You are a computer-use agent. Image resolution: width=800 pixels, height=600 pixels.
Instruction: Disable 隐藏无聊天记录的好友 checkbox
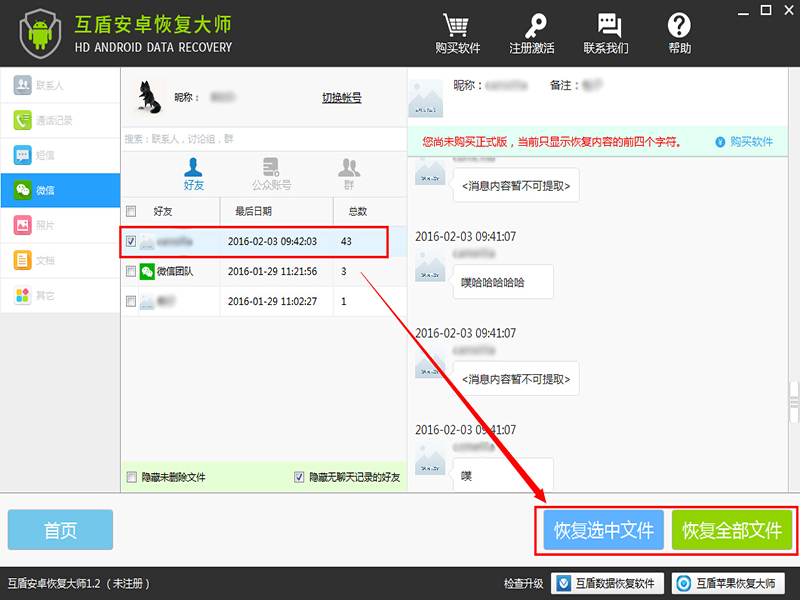pos(299,477)
